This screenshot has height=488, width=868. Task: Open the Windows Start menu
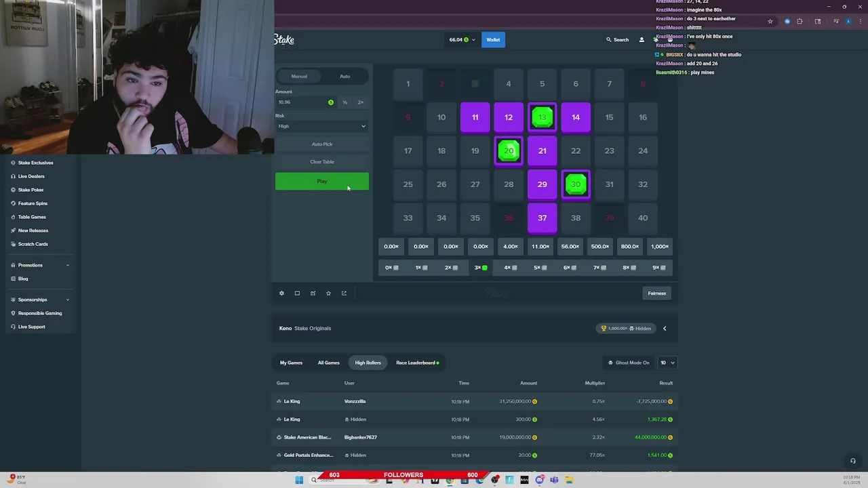pyautogui.click(x=298, y=480)
